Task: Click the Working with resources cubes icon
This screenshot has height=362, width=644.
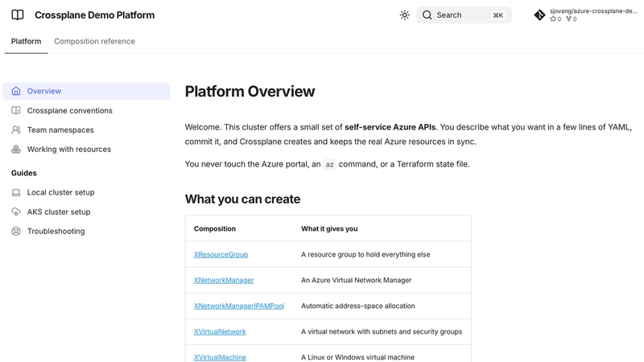Action: tap(16, 149)
